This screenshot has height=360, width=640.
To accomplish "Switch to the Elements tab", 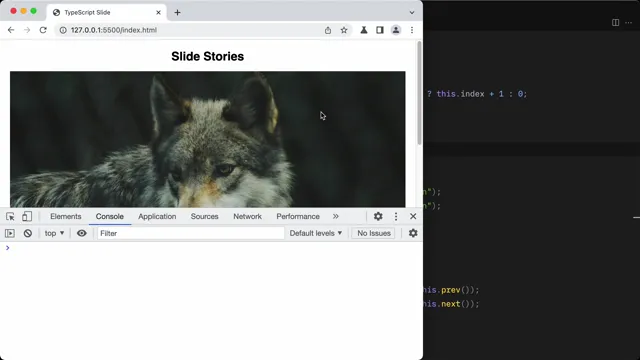I will point(66,217).
